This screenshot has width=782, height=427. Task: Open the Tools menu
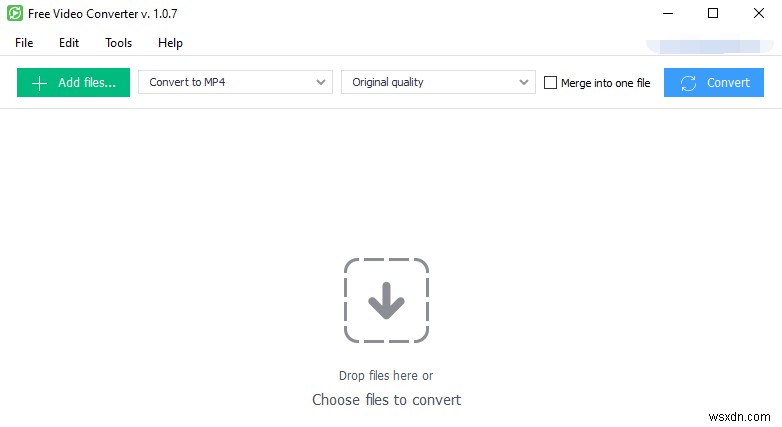point(118,43)
